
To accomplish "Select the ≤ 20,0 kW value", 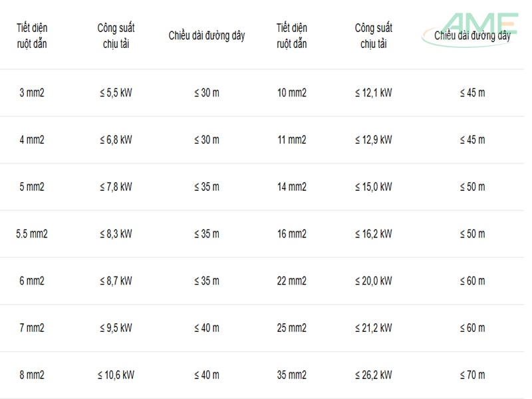I will 374,281.
